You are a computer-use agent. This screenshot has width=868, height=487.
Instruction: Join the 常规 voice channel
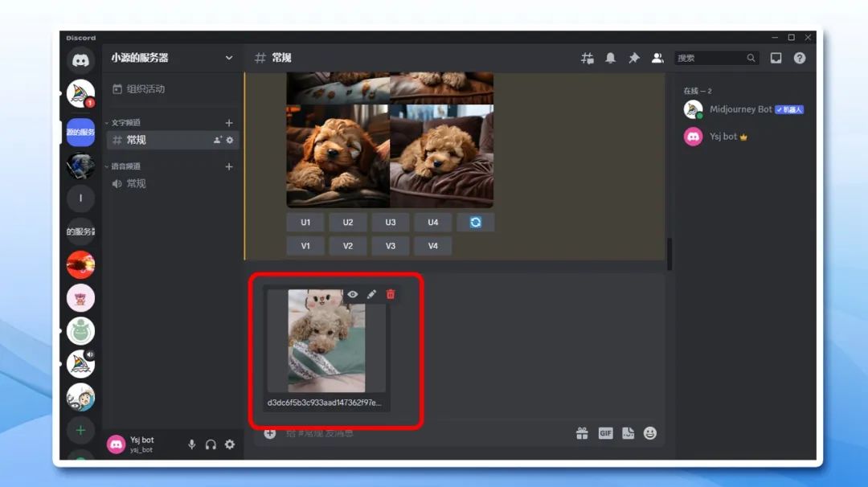(173, 184)
